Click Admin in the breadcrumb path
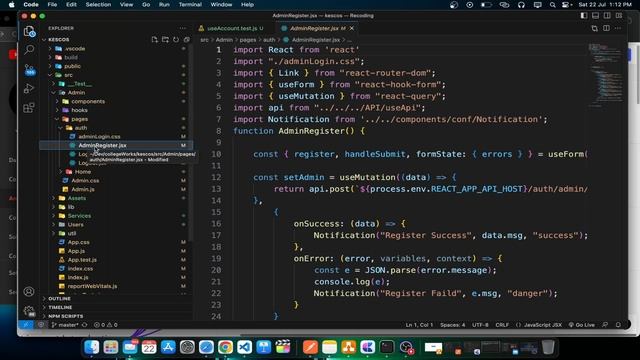The image size is (640, 360). (x=224, y=40)
